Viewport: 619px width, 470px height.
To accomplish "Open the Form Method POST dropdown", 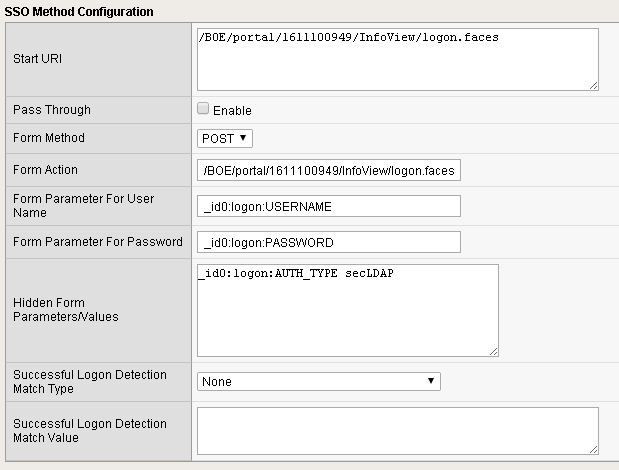I will (x=225, y=138).
